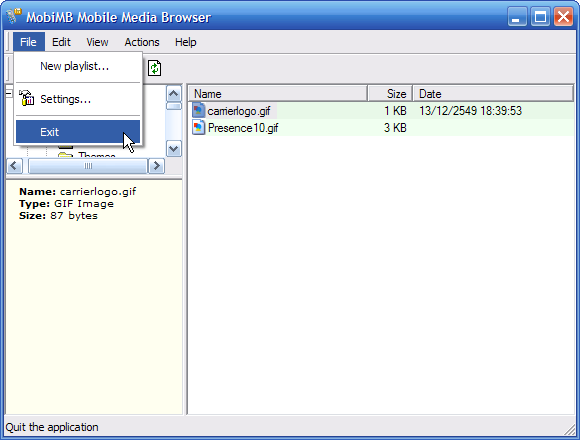Click the 3 KB size cell
The width and height of the screenshot is (580, 440).
point(395,128)
